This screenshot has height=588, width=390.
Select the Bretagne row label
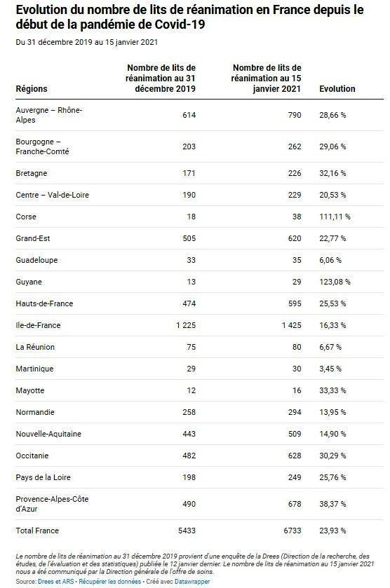(32, 173)
